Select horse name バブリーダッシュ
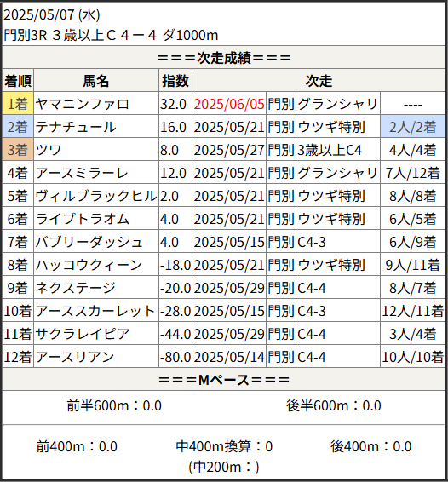 [x=89, y=242]
